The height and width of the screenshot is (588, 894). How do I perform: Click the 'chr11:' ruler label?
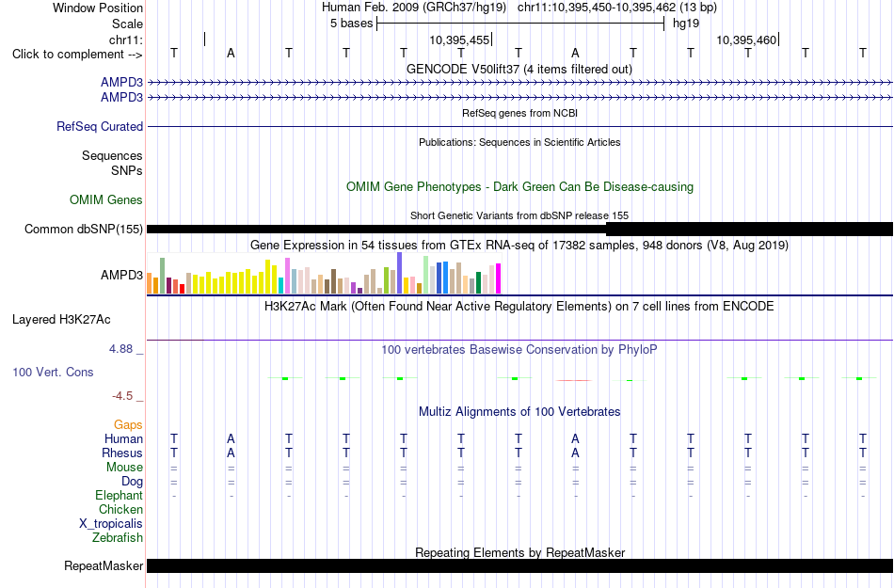point(126,40)
